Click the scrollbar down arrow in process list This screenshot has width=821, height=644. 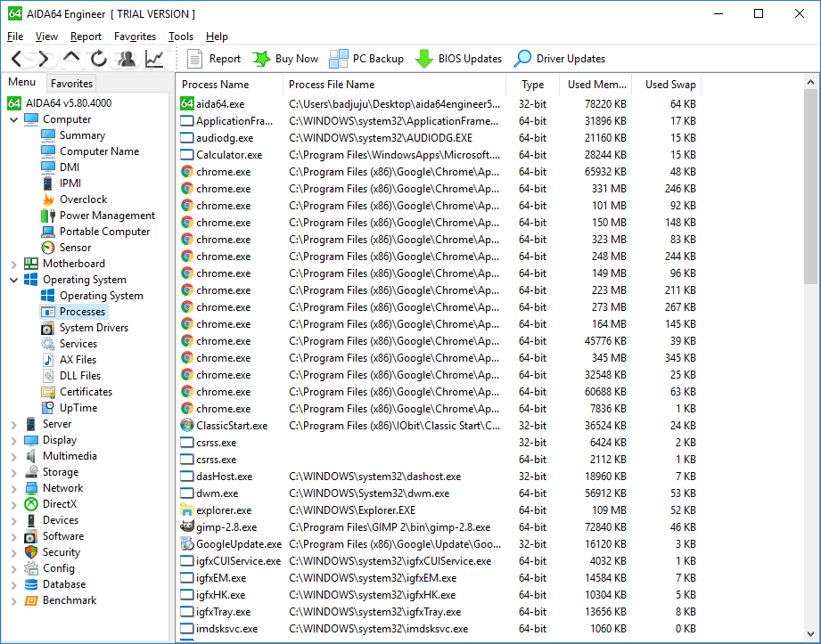pyautogui.click(x=810, y=634)
